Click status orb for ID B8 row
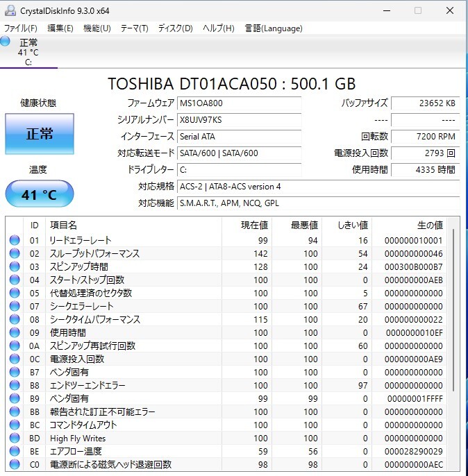Image resolution: width=468 pixels, height=476 pixels. click(15, 385)
